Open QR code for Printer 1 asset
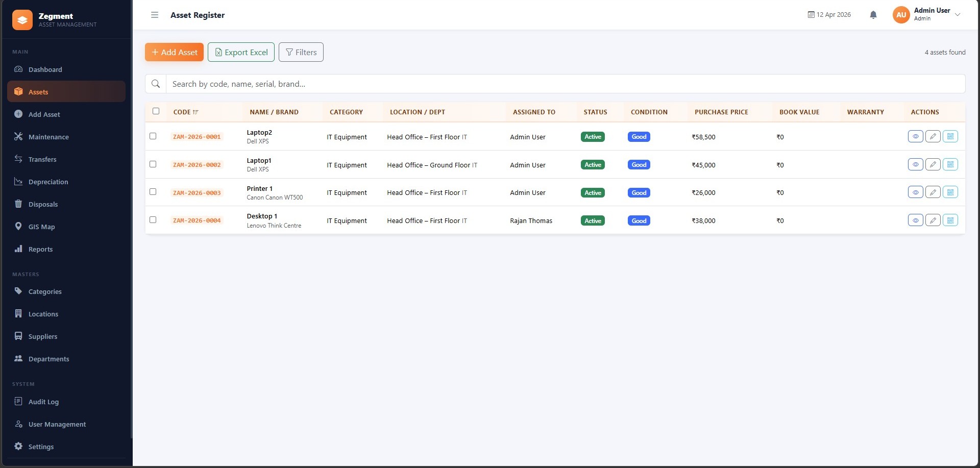 coord(950,192)
